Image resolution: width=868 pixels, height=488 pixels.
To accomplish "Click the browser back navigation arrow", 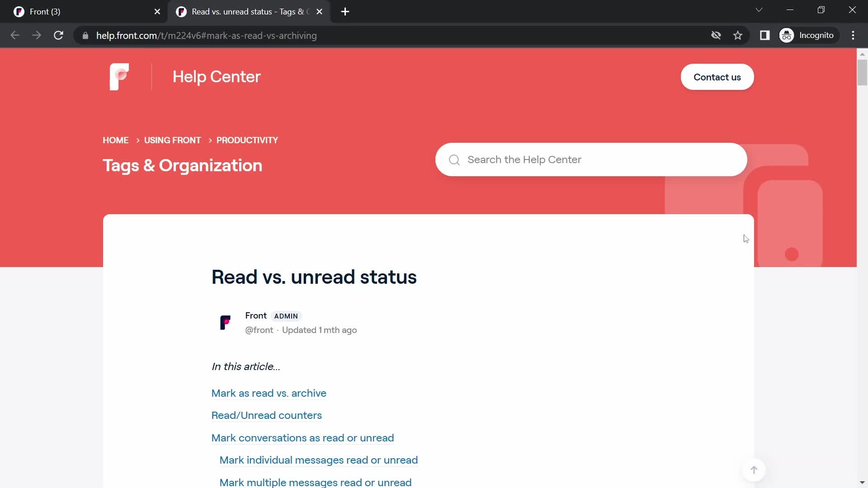I will coord(14,36).
